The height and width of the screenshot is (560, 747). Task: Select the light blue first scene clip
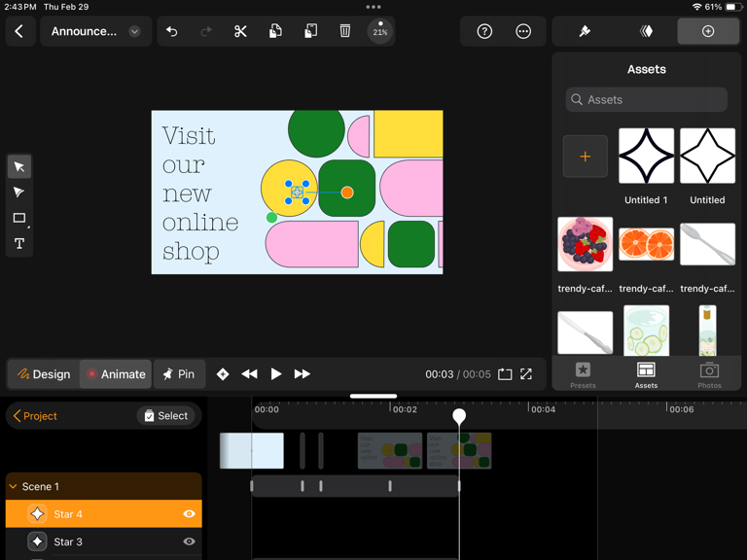coord(252,450)
